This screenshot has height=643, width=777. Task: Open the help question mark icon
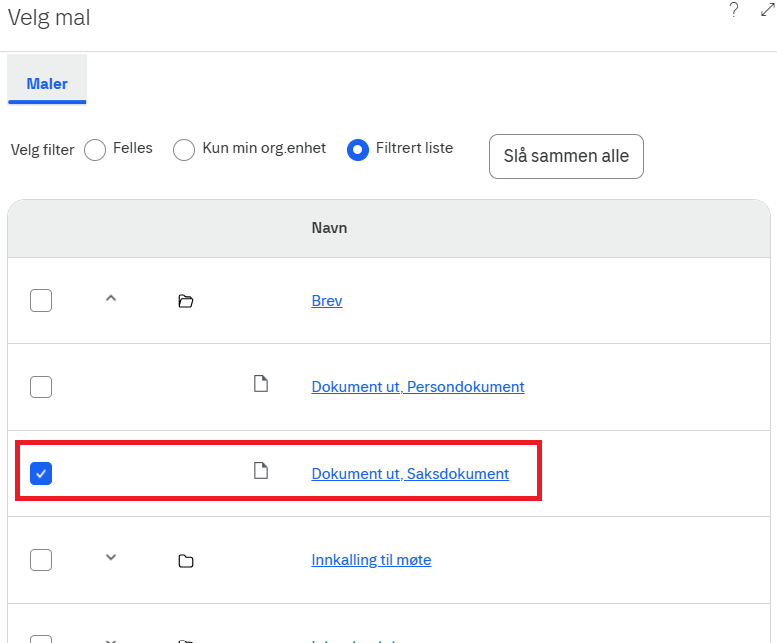pyautogui.click(x=734, y=11)
